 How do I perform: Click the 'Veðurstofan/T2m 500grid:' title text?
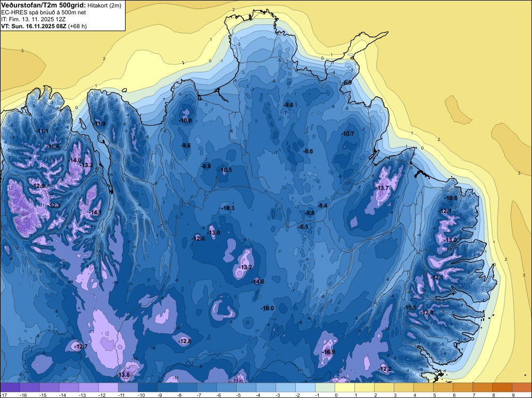(x=44, y=5)
